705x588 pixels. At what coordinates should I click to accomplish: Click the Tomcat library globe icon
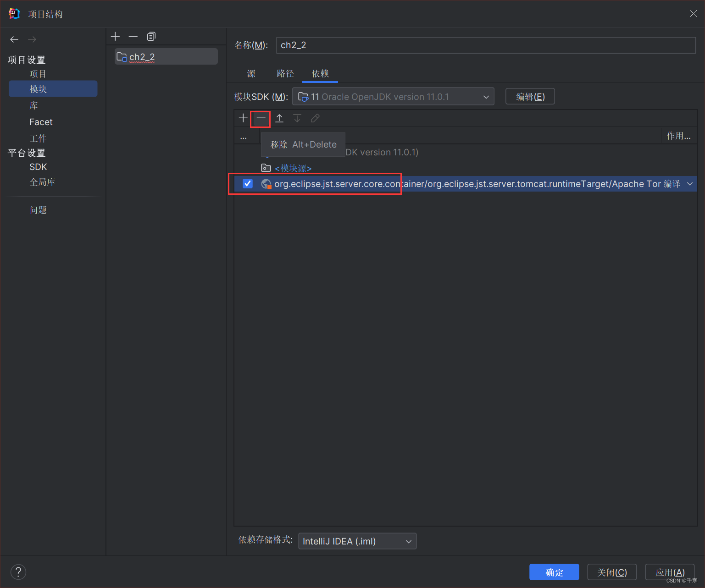click(266, 184)
